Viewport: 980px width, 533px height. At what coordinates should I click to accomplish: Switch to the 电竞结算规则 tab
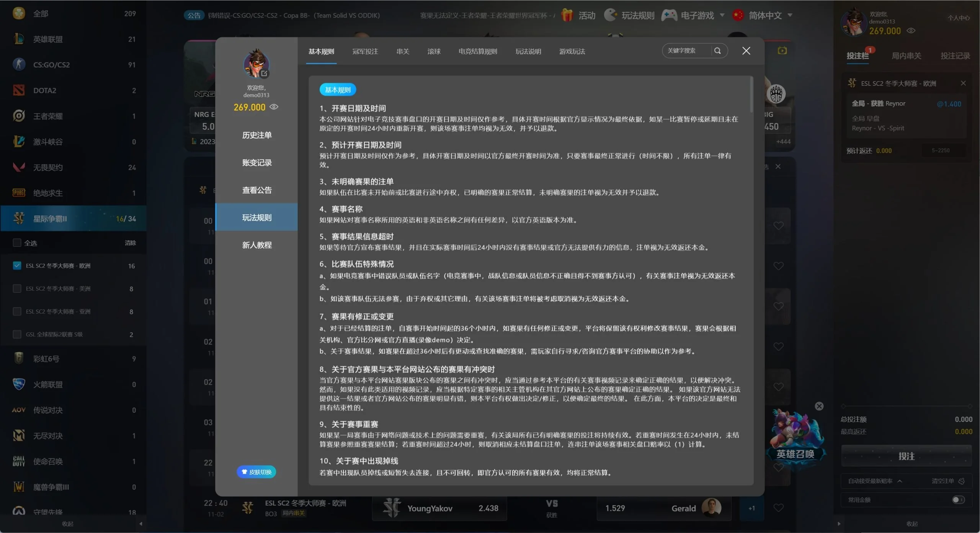478,51
